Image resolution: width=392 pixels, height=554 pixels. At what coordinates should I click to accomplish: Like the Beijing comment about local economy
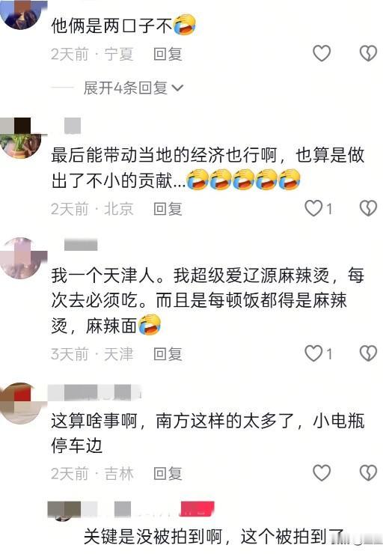(313, 208)
